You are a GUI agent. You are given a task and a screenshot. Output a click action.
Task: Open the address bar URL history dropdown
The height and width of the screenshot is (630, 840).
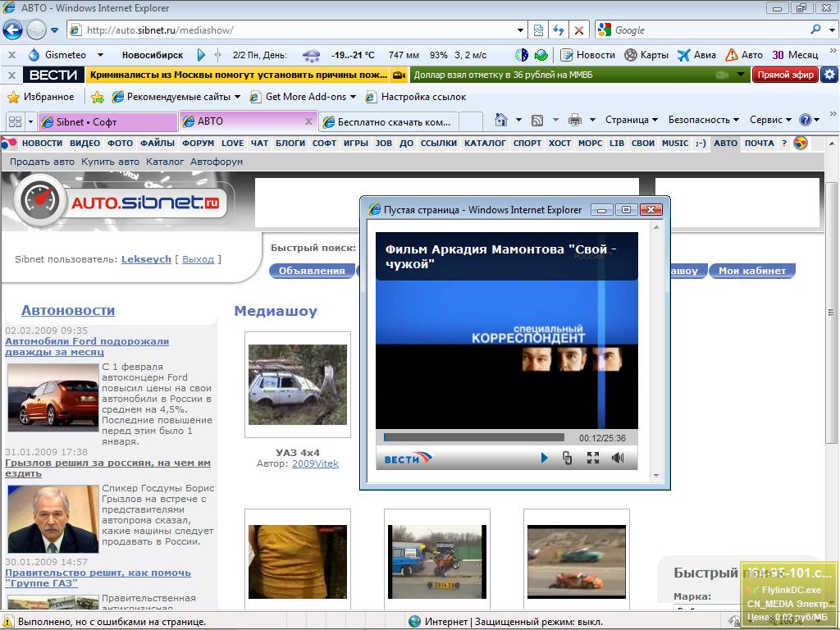tap(521, 30)
